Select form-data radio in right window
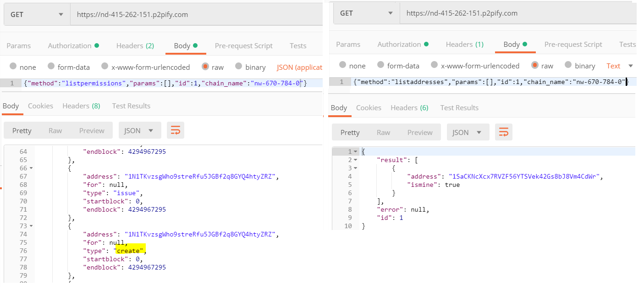The height and width of the screenshot is (292, 644). coord(381,65)
